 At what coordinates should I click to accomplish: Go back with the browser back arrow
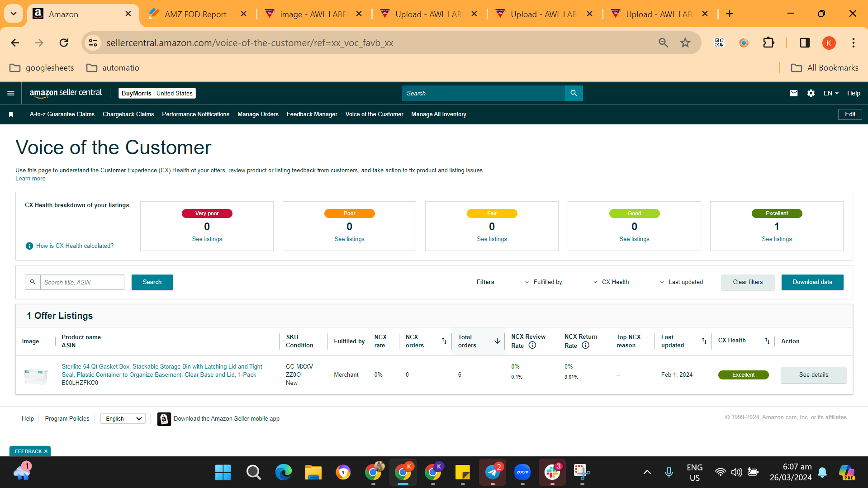pyautogui.click(x=15, y=43)
